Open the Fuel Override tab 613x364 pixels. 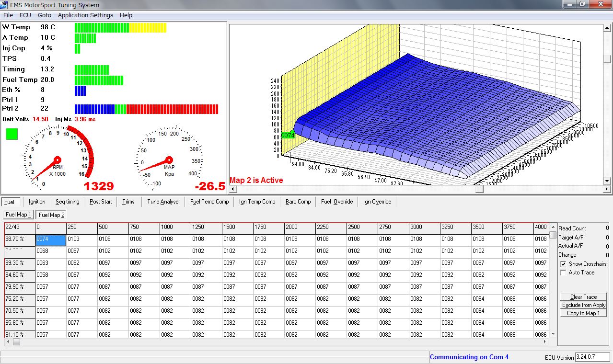(x=337, y=202)
